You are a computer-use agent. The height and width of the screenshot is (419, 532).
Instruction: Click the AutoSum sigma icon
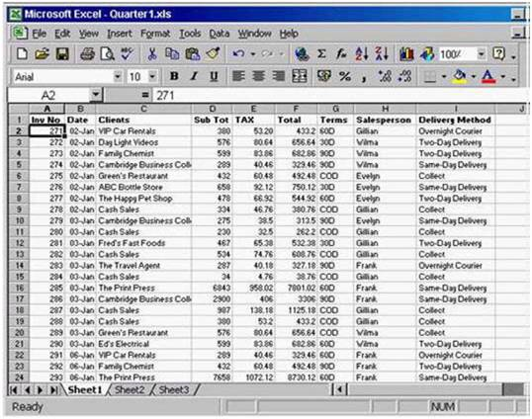tap(321, 54)
